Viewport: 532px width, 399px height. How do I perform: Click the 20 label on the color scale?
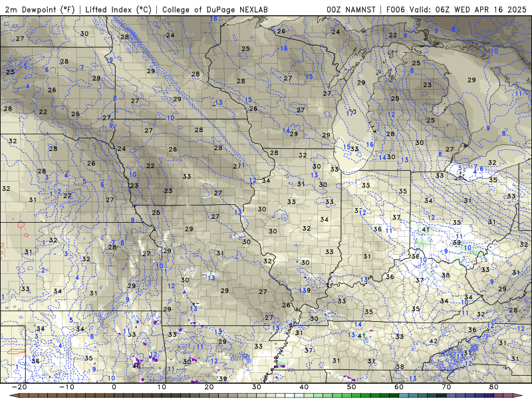point(209,387)
